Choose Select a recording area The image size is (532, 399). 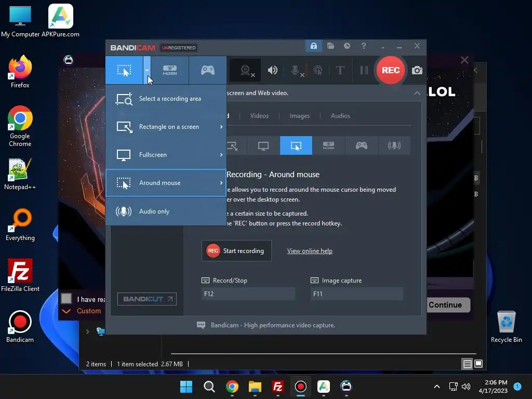point(166,99)
